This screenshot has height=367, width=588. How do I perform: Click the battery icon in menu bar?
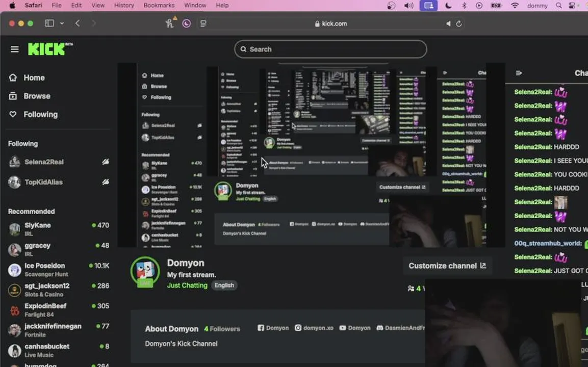point(496,6)
